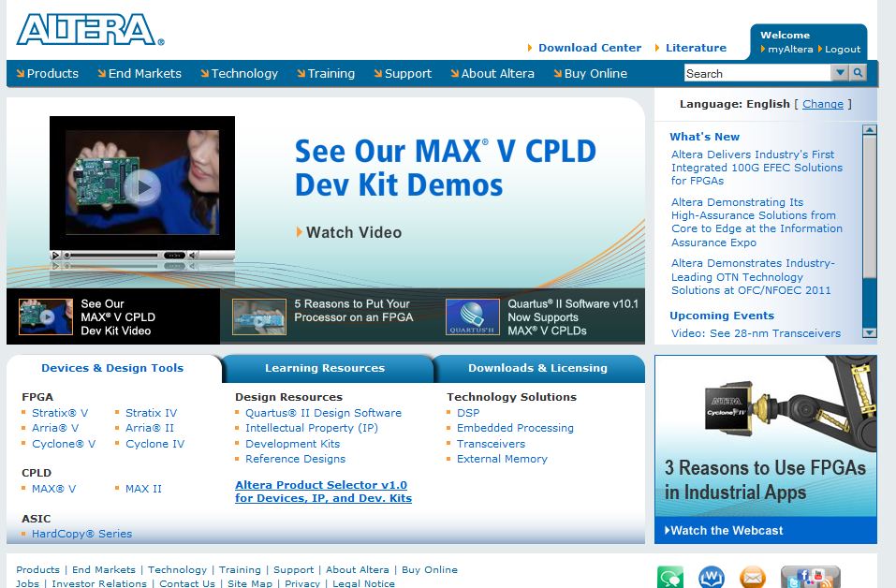Open the Cyclone V link
The width and height of the screenshot is (896, 588).
pos(64,444)
